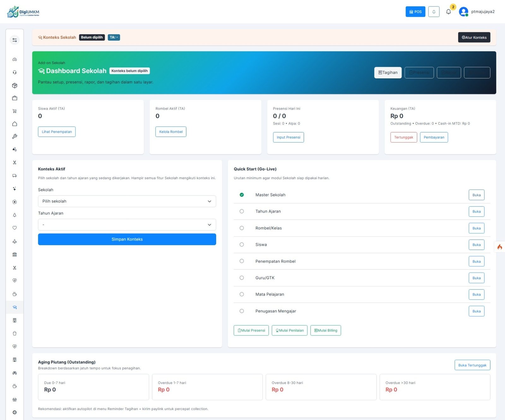Click the Buka Tertunggak link button
This screenshot has height=420, width=505.
(x=472, y=365)
